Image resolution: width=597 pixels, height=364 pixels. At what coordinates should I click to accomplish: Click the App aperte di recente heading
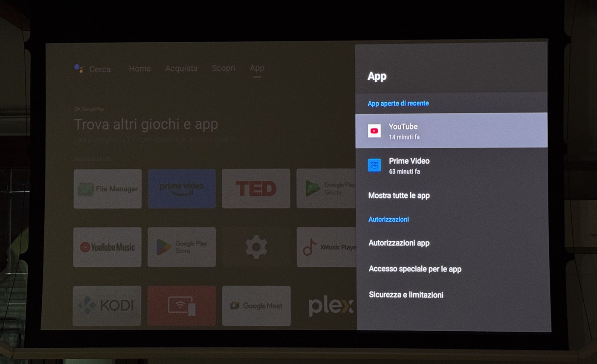[398, 103]
